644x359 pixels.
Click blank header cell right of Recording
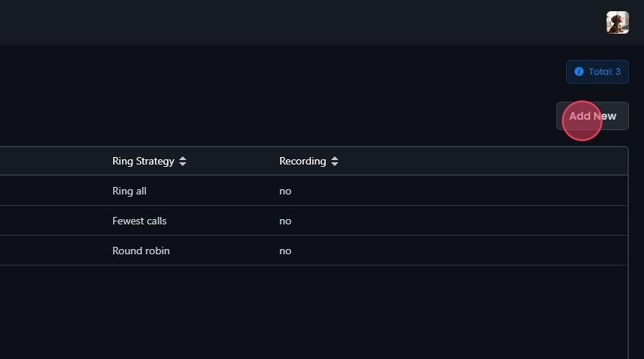[487, 161]
